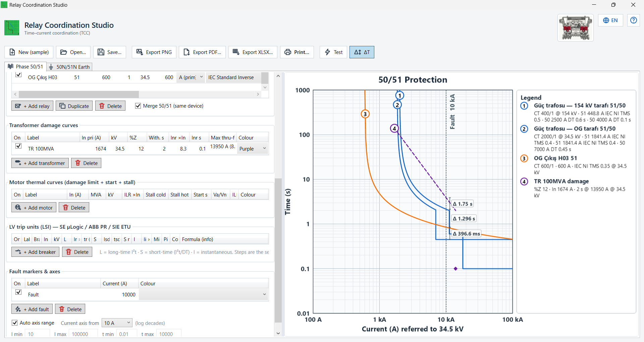Viewport: 644px width, 342px height.
Task: Click relay table scroll down arrow
Action: pyautogui.click(x=265, y=88)
